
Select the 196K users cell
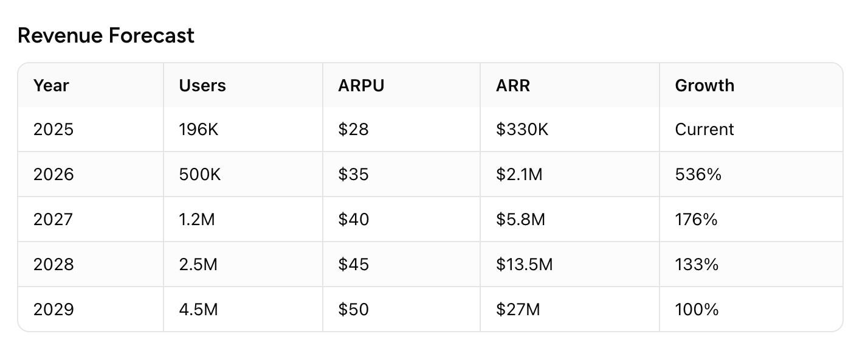pyautogui.click(x=199, y=130)
